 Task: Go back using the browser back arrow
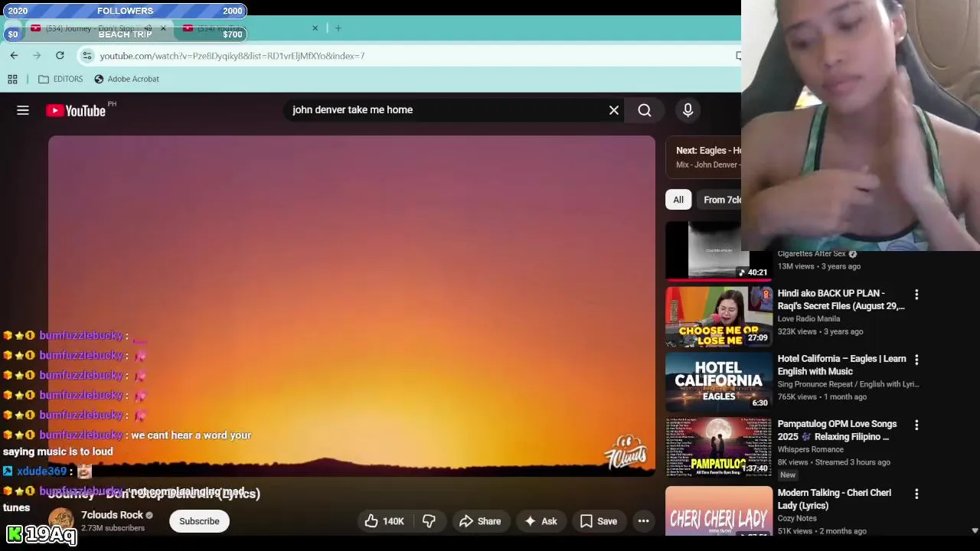point(14,55)
